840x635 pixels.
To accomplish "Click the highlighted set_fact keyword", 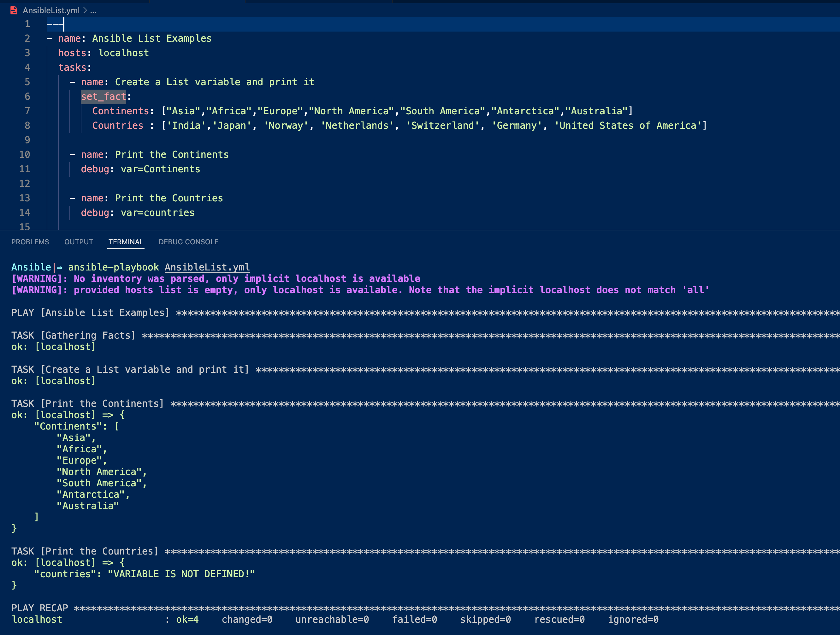I will click(x=103, y=97).
